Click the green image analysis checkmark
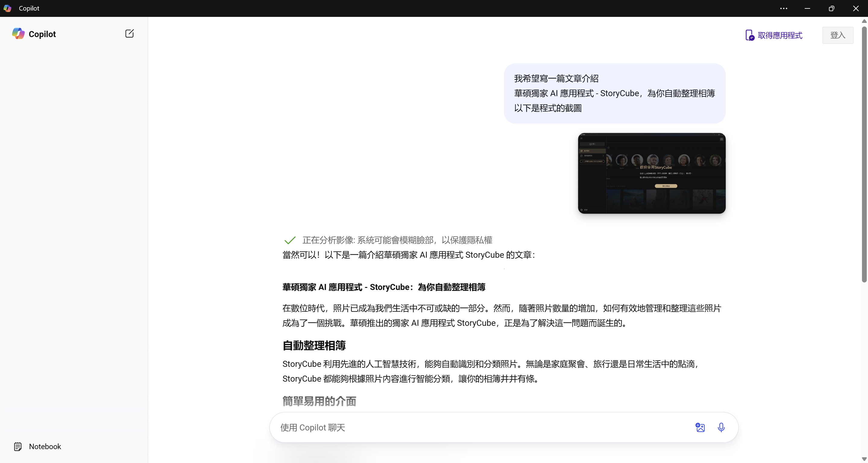 pos(290,240)
